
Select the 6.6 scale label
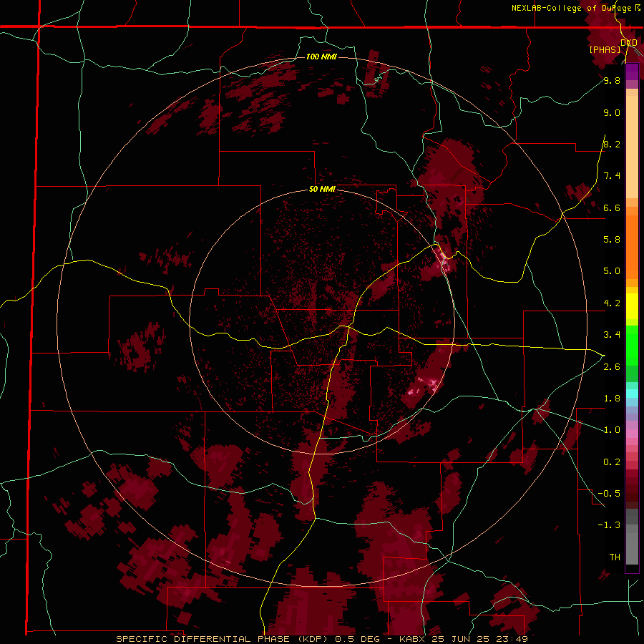coord(612,208)
